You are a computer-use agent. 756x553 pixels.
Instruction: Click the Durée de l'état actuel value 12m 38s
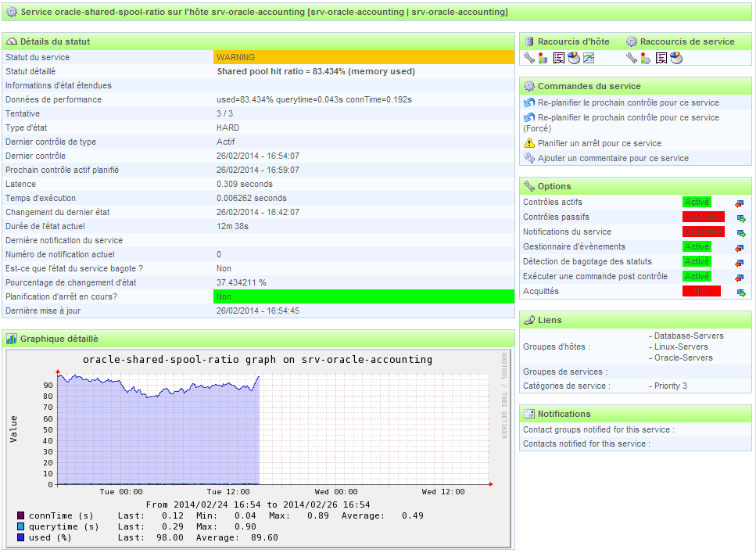pos(232,226)
